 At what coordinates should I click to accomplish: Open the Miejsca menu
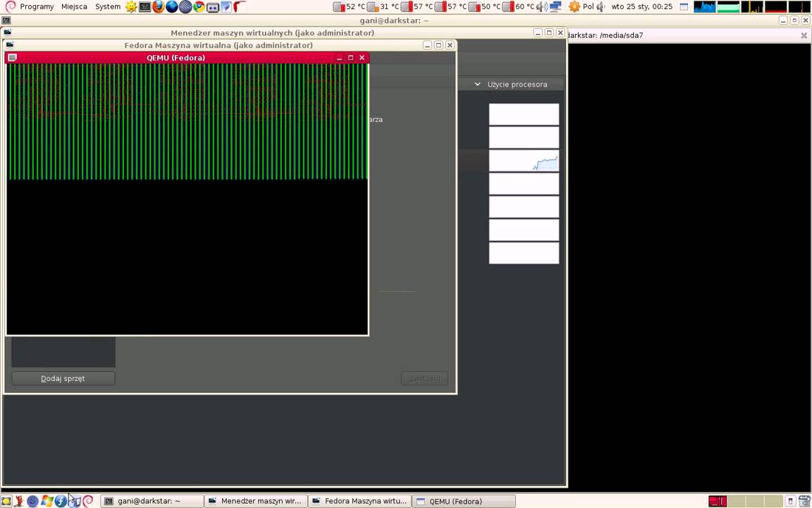pyautogui.click(x=74, y=7)
